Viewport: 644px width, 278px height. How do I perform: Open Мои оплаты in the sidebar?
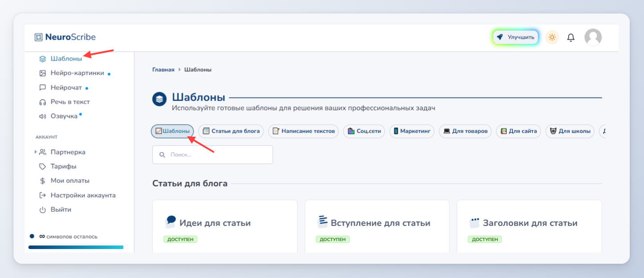click(x=70, y=181)
